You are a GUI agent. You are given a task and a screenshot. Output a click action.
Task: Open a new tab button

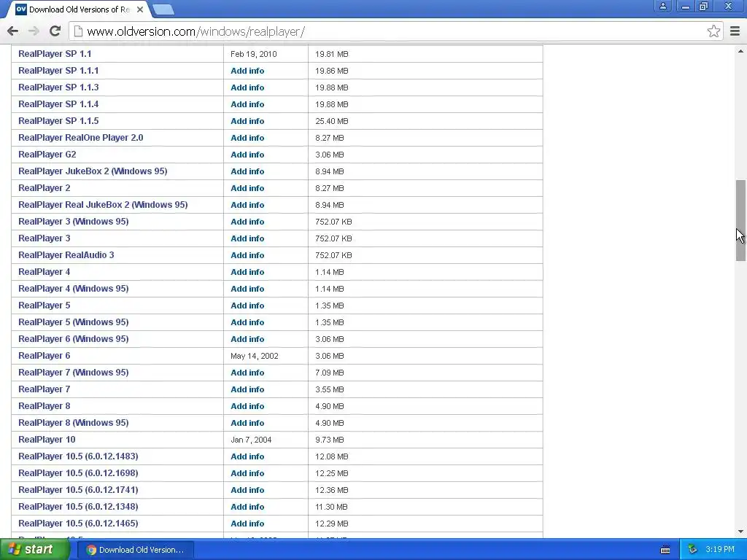coord(164,9)
